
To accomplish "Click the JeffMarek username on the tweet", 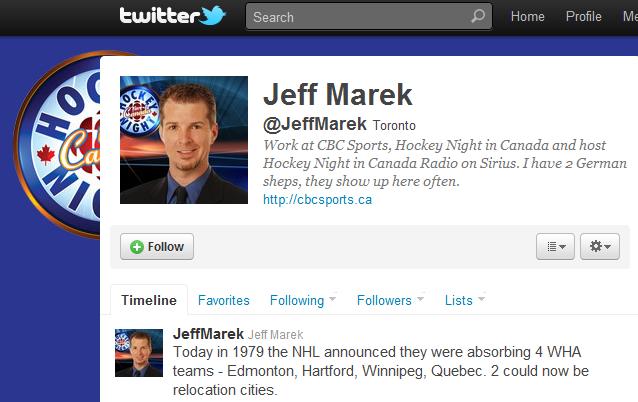I will tap(208, 334).
